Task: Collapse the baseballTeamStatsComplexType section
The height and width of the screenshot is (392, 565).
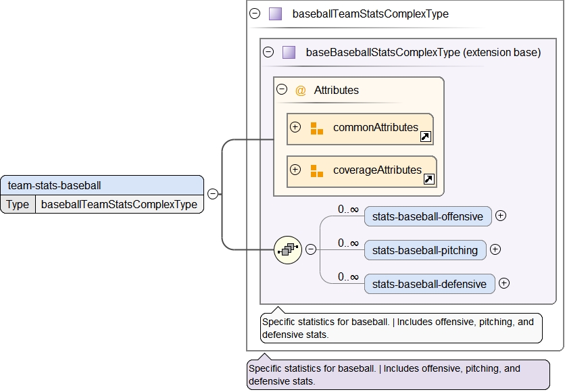Action: coord(255,14)
